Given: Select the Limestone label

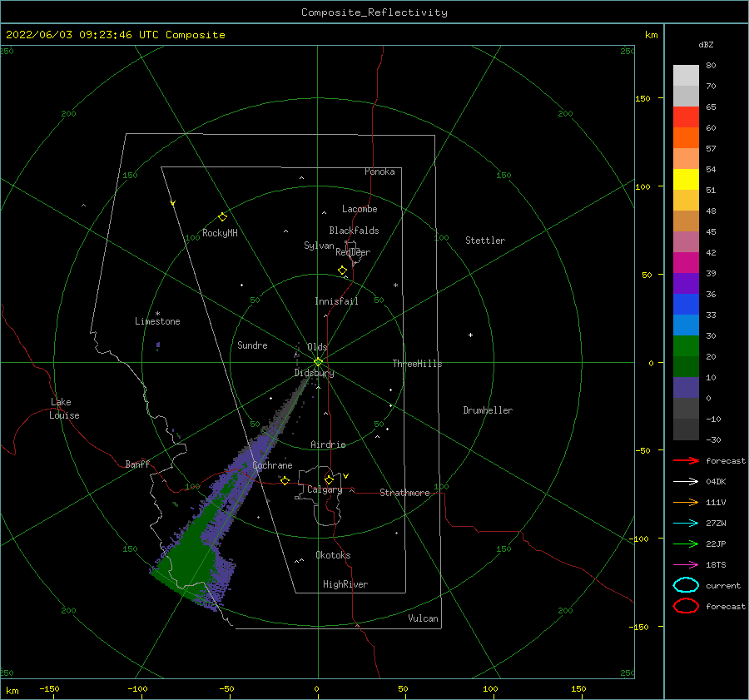Looking at the screenshot, I should pyautogui.click(x=157, y=321).
